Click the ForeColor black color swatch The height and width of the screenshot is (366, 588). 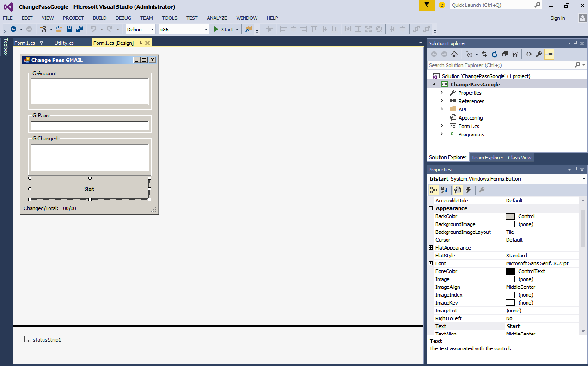tap(510, 271)
